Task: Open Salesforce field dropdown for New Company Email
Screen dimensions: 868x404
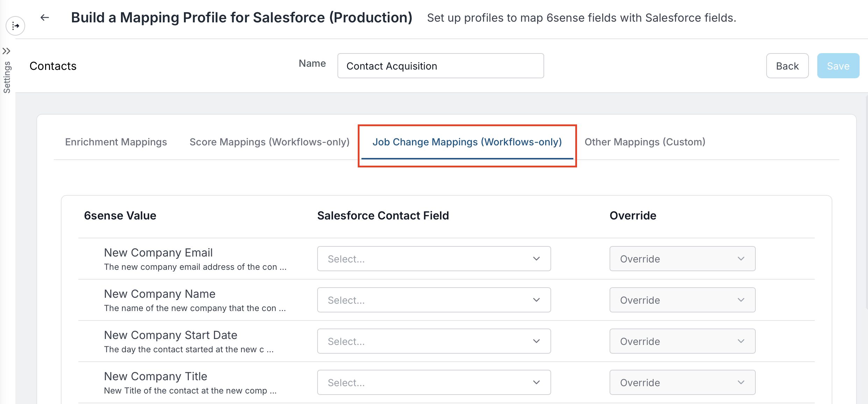Action: click(x=434, y=259)
